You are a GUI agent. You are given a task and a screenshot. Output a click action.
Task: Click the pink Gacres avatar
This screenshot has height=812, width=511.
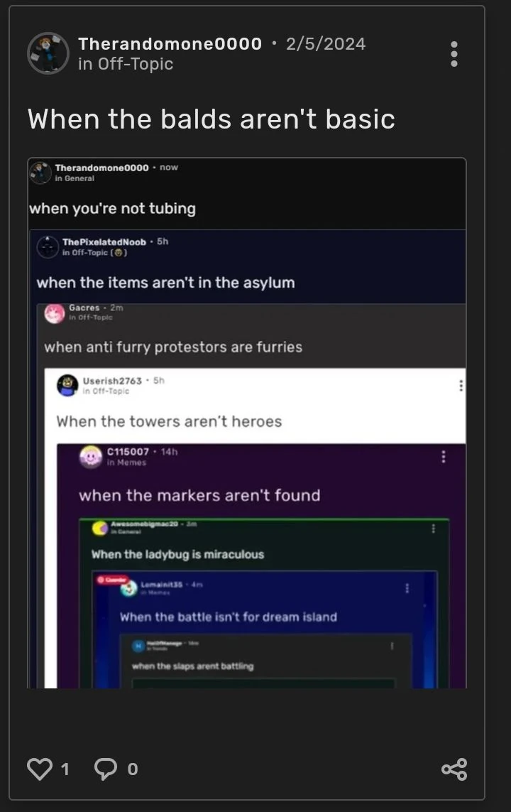click(x=55, y=313)
